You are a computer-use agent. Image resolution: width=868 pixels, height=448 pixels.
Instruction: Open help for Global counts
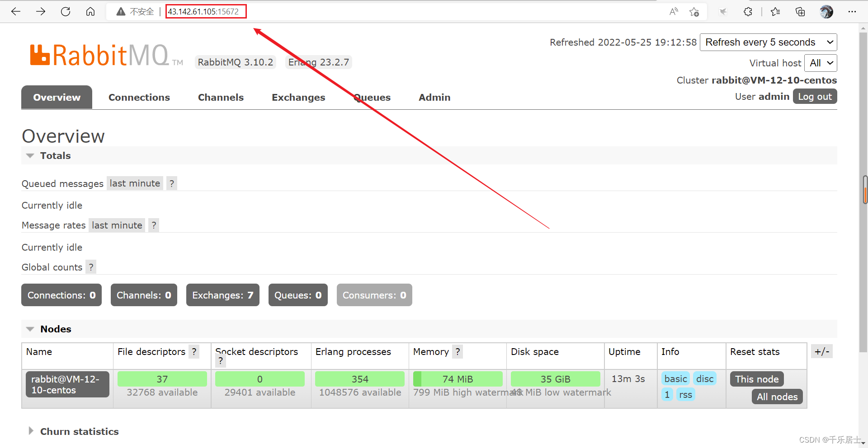91,267
